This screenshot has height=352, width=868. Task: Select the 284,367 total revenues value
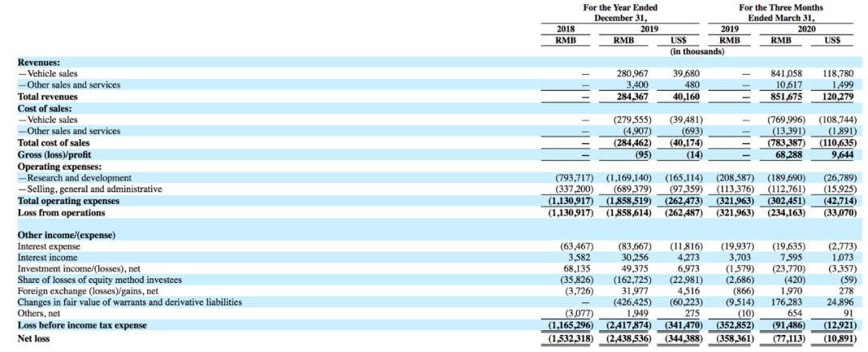click(x=632, y=96)
